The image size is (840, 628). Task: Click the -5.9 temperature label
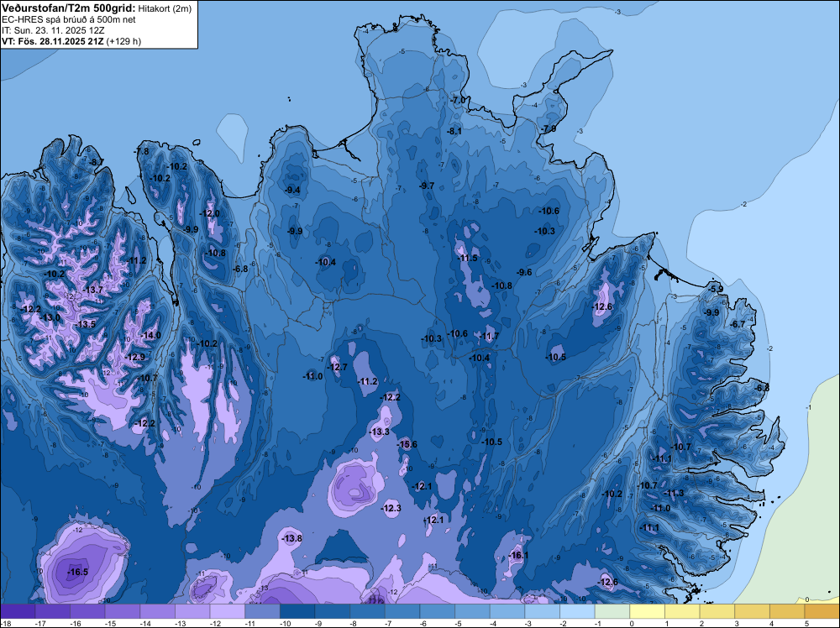click(716, 289)
